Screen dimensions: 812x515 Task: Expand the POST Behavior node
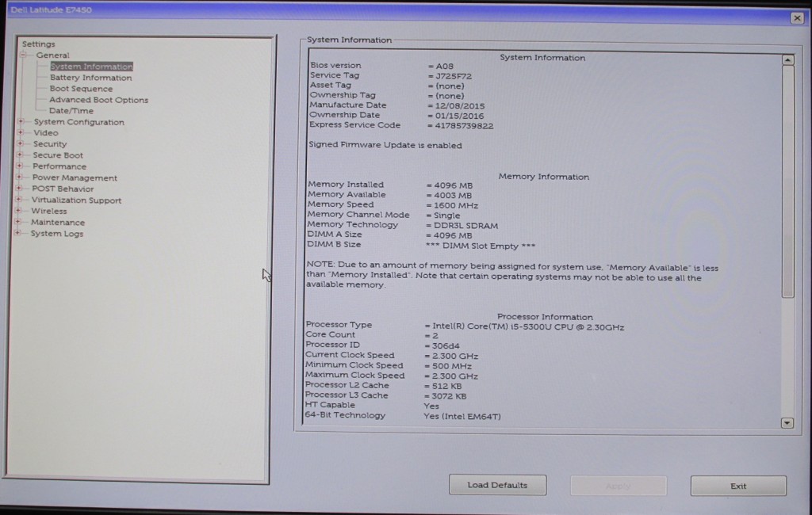19,188
